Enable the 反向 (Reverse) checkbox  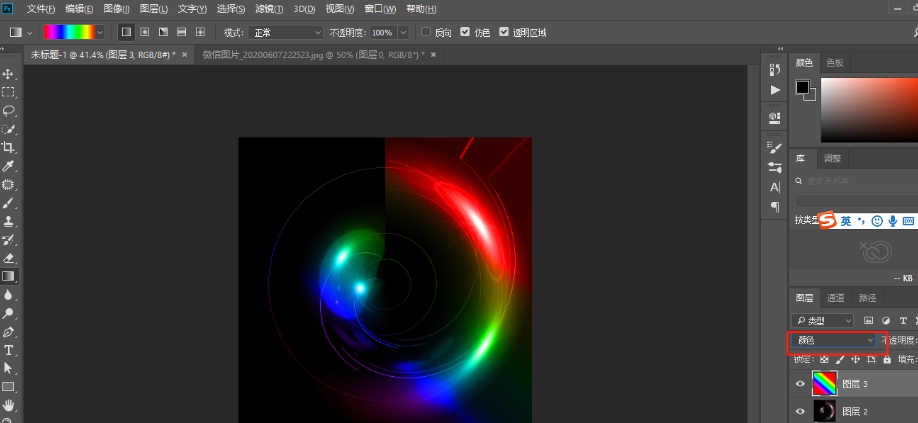coord(426,32)
